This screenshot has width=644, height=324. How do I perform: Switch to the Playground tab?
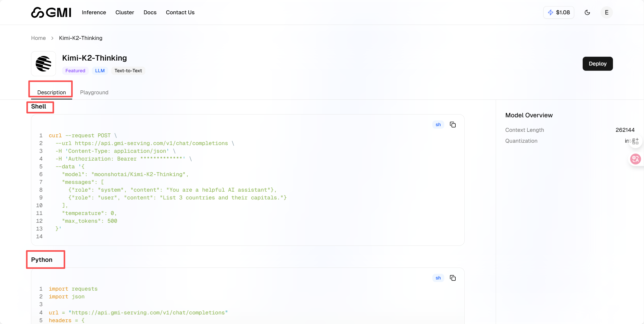[x=94, y=92]
